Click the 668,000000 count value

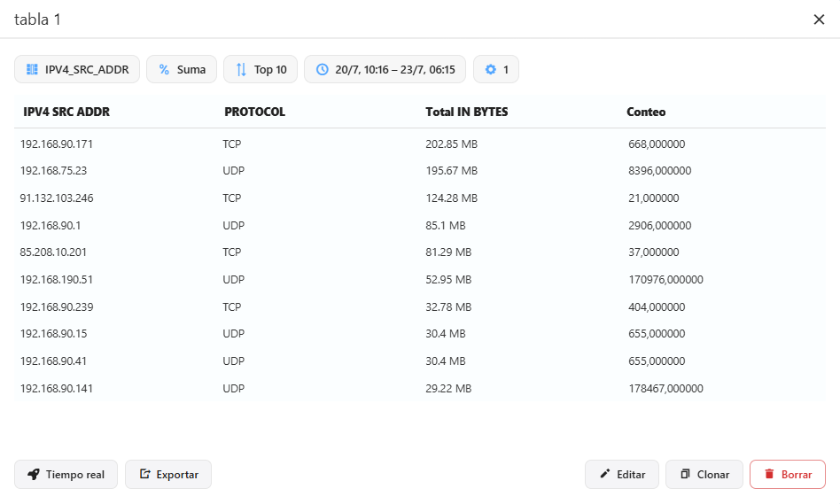click(x=657, y=144)
